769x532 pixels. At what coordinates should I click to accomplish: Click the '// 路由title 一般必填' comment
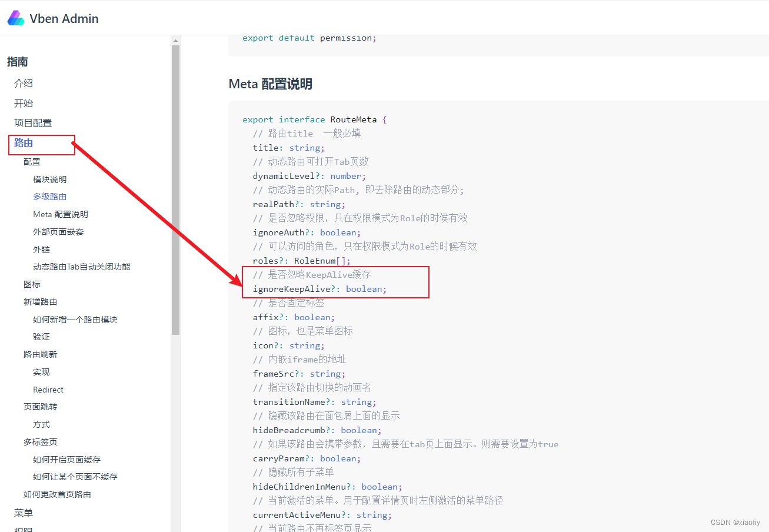coord(307,134)
